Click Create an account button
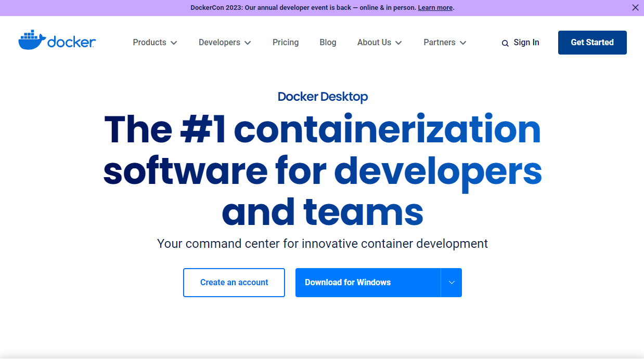 point(234,283)
